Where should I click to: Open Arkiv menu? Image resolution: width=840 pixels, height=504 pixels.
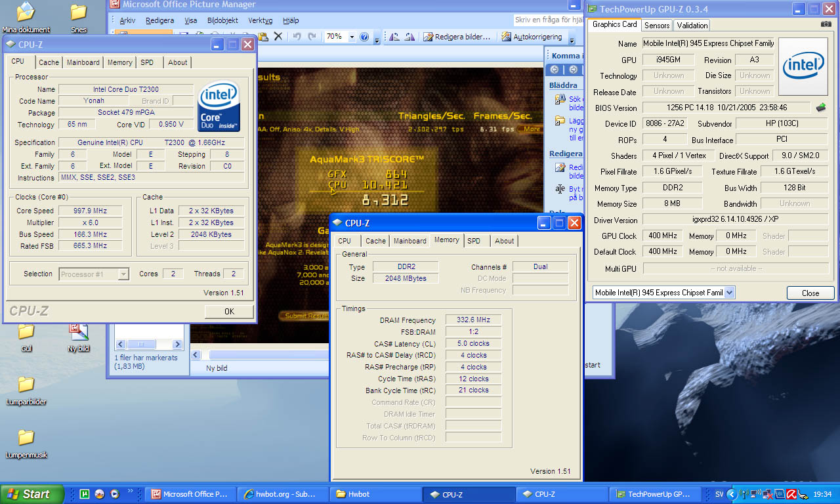(x=127, y=20)
